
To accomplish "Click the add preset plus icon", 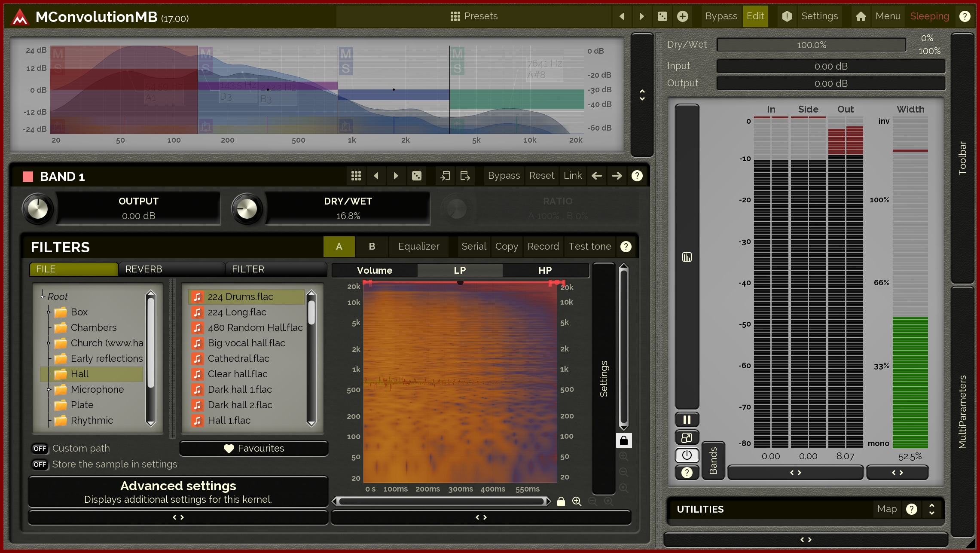I will [682, 16].
